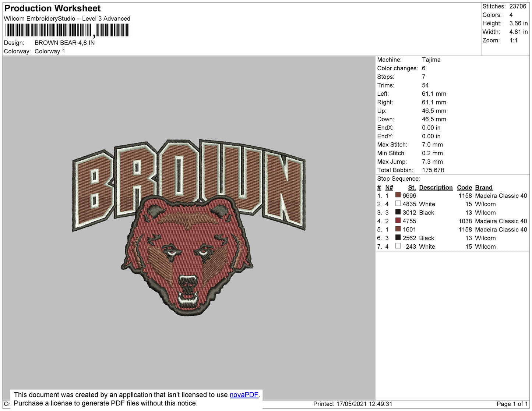The image size is (532, 411).
Task: Select the printed date '17/05/2021 12:49:31'
Action: (364, 404)
